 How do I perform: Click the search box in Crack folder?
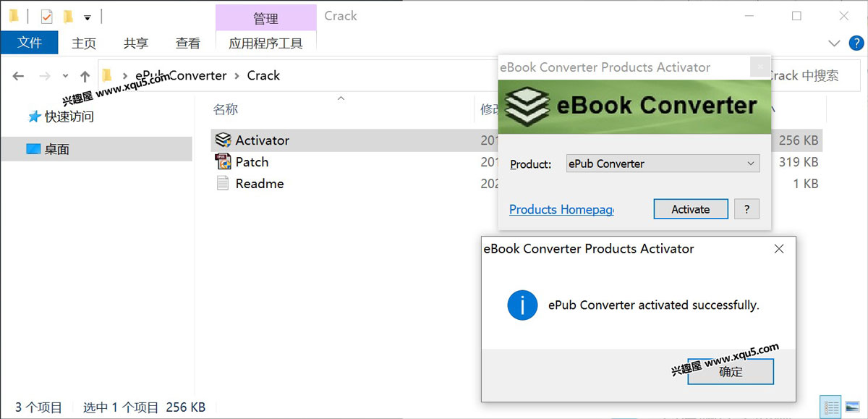tap(817, 75)
